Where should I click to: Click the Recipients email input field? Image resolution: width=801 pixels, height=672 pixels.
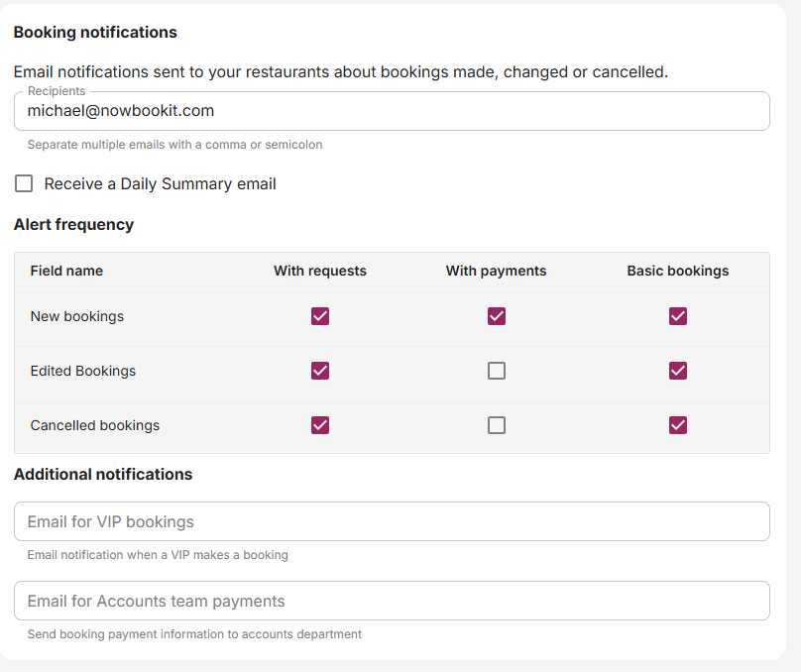tap(392, 111)
